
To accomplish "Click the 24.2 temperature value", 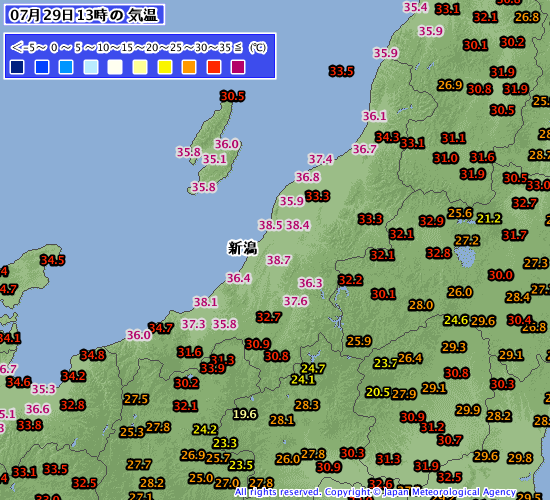I will [205, 429].
